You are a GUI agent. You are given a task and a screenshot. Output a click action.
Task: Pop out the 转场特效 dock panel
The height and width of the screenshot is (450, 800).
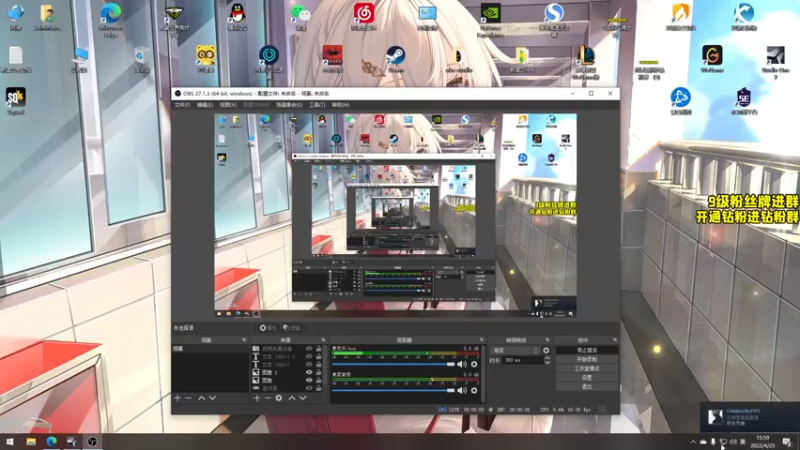pos(547,340)
